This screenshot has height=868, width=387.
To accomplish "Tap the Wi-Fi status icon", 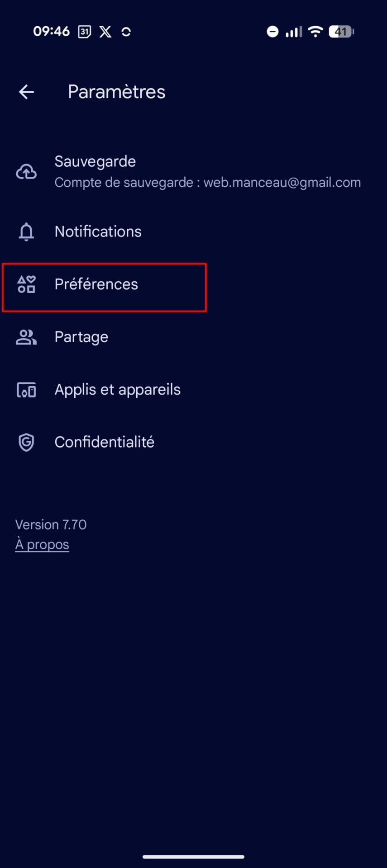I will point(315,32).
